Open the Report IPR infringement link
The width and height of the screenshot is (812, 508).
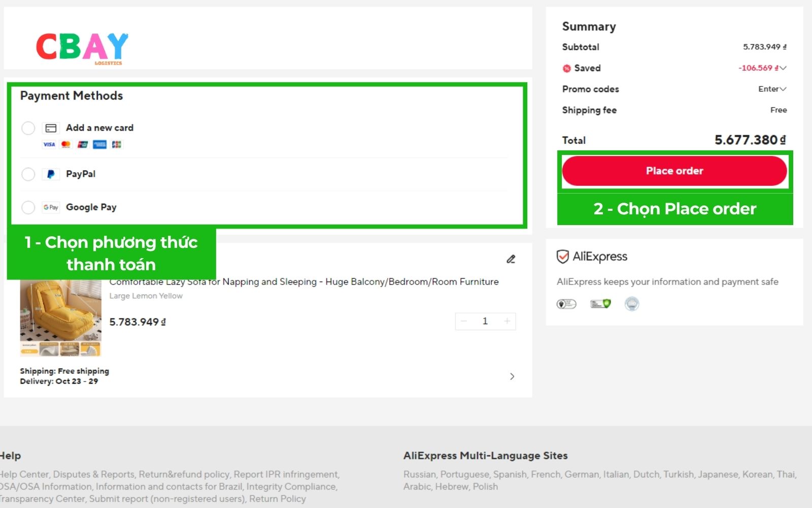tap(286, 474)
